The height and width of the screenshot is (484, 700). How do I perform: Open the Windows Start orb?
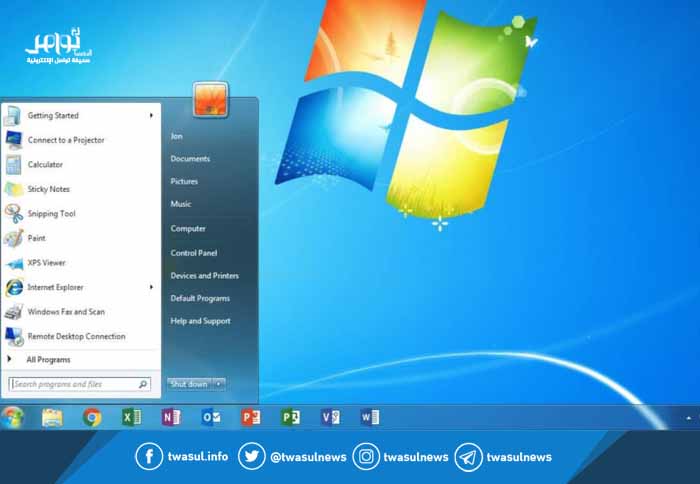coord(13,417)
